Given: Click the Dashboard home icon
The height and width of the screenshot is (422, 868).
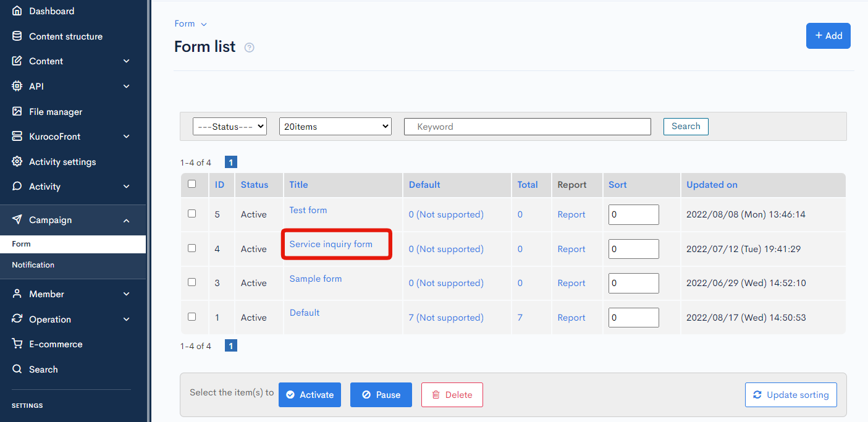Looking at the screenshot, I should pos(17,11).
